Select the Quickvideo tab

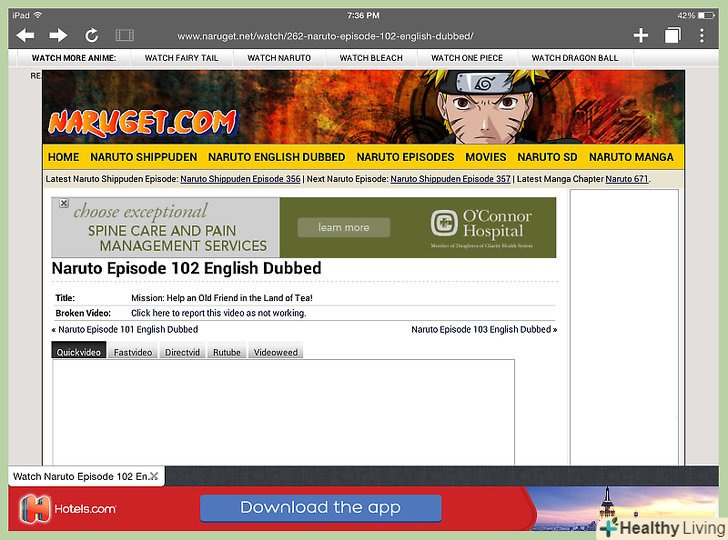78,351
